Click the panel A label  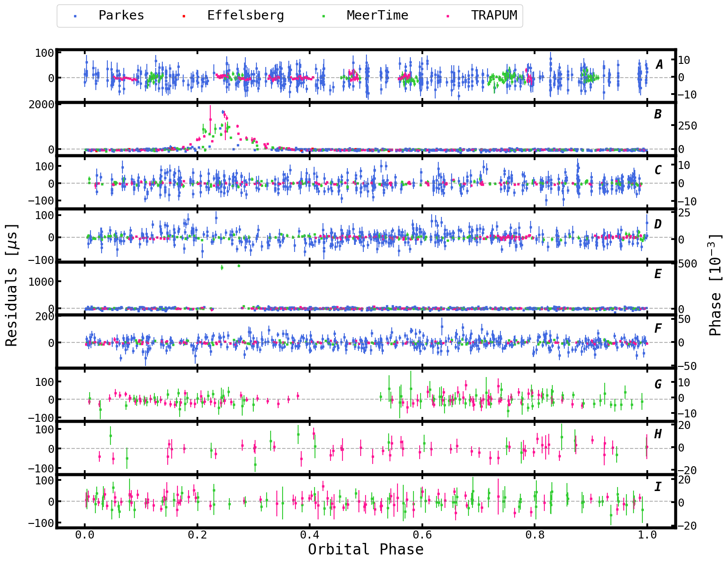659,65
